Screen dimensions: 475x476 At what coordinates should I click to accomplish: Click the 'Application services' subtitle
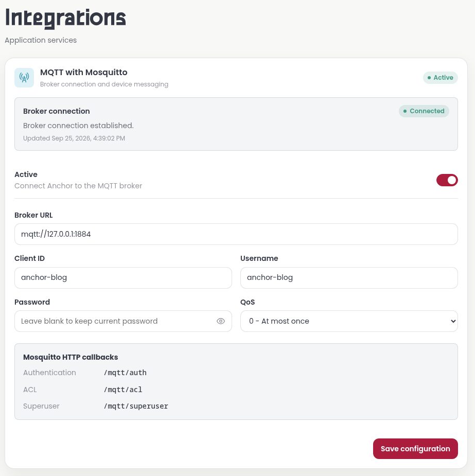tap(41, 40)
